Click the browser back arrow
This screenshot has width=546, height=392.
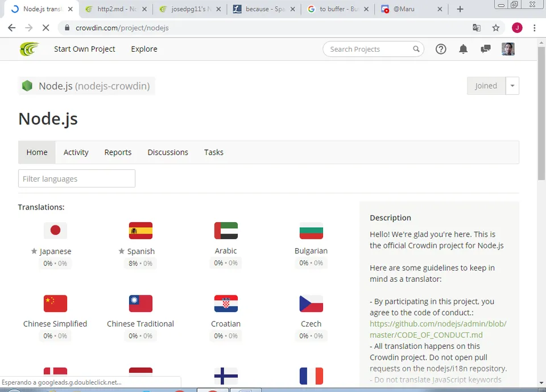point(11,28)
